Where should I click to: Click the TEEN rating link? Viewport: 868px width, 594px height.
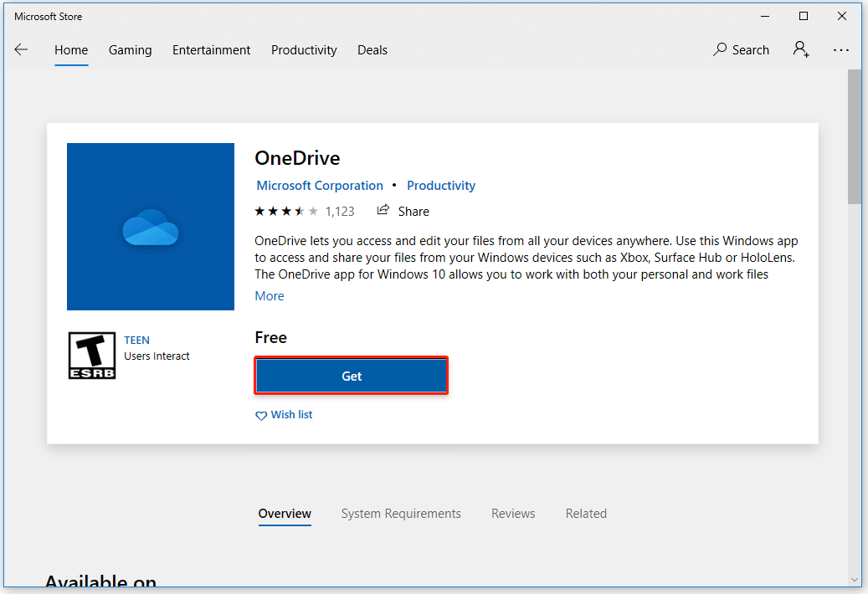[136, 341]
